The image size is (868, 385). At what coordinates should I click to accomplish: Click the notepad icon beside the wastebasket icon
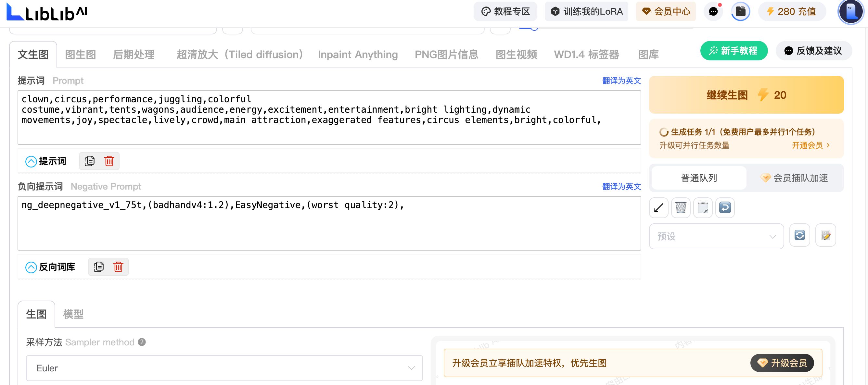tap(703, 208)
